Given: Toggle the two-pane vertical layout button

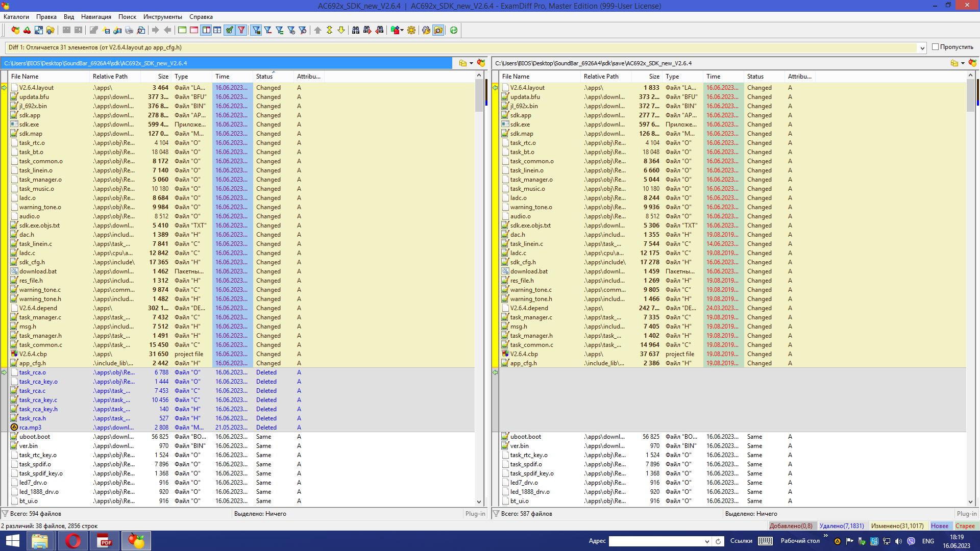Looking at the screenshot, I should [x=206, y=30].
